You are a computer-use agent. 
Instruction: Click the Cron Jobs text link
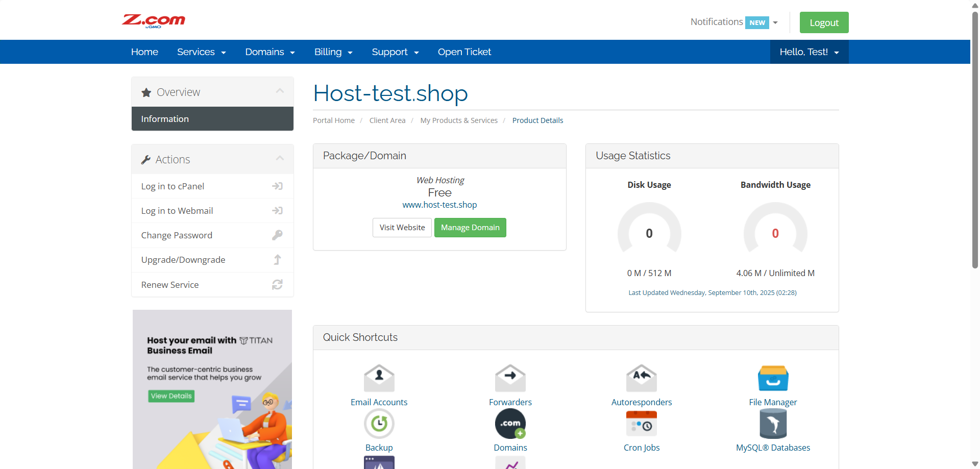click(642, 448)
